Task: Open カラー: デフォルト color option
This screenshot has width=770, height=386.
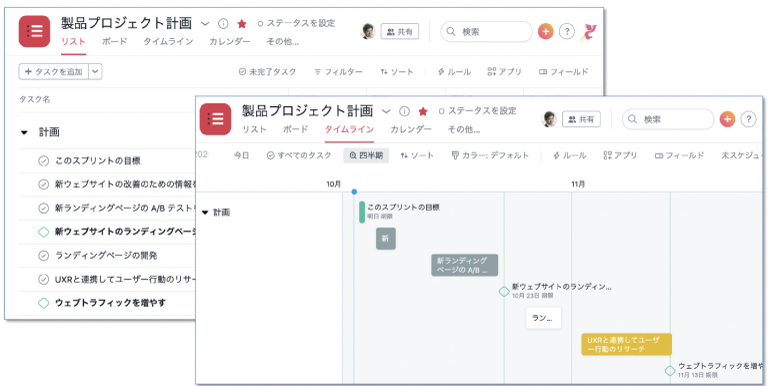Action: pyautogui.click(x=490, y=156)
